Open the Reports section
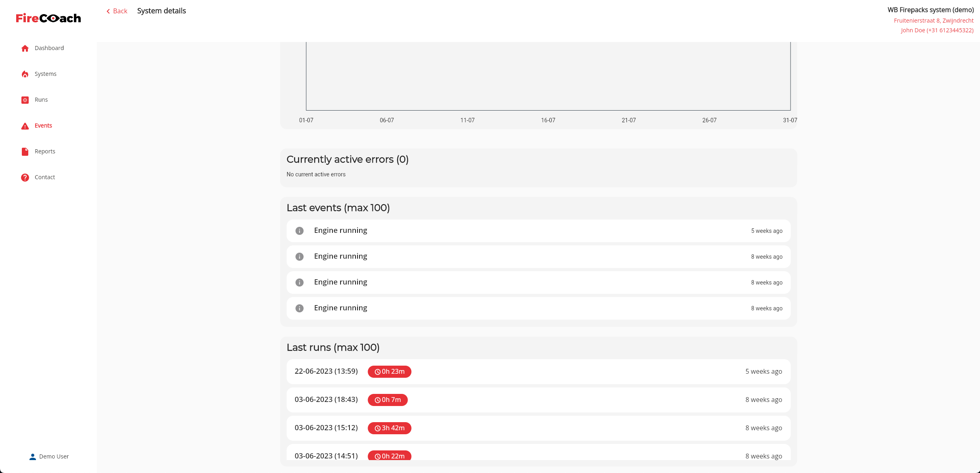The image size is (980, 473). (x=45, y=151)
